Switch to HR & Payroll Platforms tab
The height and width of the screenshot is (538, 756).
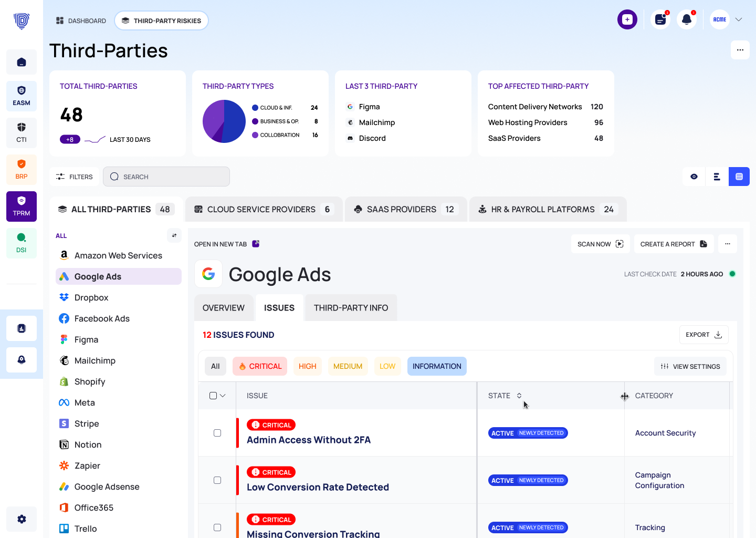548,209
